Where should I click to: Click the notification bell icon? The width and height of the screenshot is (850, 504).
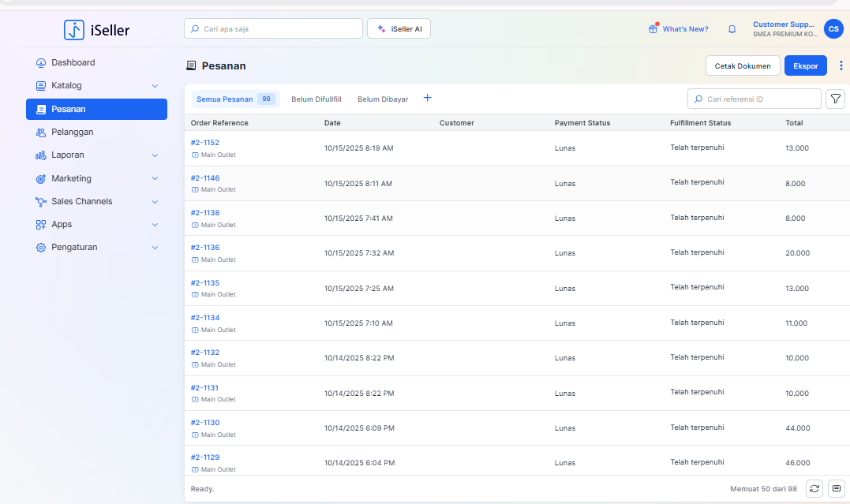click(x=732, y=29)
